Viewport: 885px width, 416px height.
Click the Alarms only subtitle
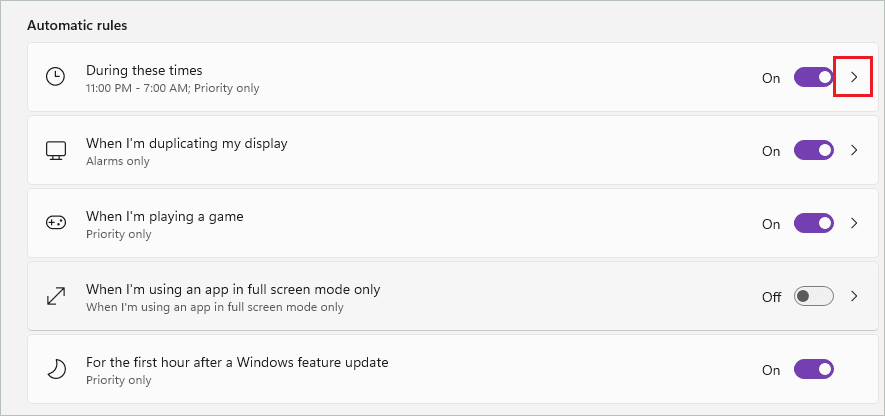tap(118, 161)
